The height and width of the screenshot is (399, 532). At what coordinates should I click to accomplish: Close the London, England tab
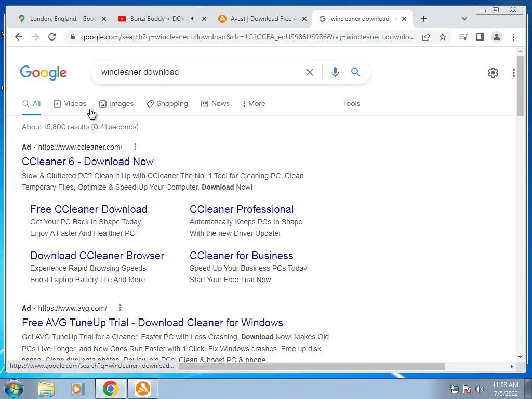click(104, 19)
